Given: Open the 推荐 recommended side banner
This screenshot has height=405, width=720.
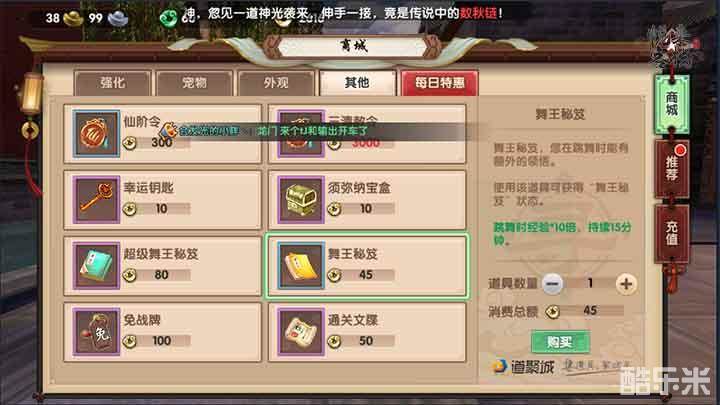Looking at the screenshot, I should click(x=672, y=169).
